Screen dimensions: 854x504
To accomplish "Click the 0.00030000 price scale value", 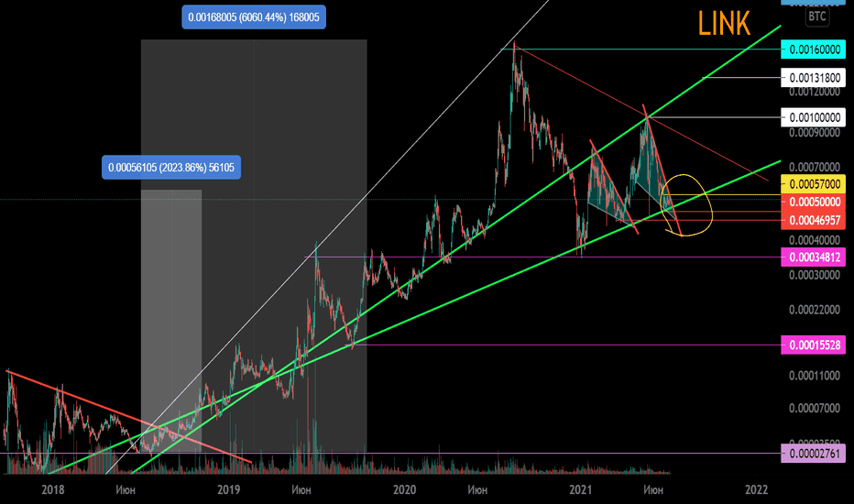I will 815,275.
